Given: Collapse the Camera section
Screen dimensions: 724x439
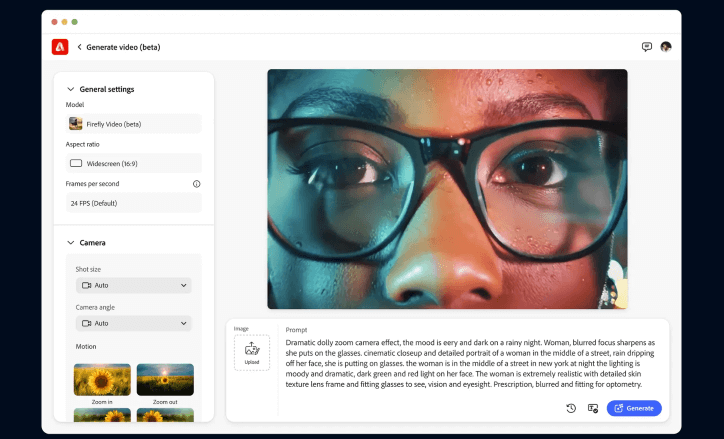Looking at the screenshot, I should 71,242.
